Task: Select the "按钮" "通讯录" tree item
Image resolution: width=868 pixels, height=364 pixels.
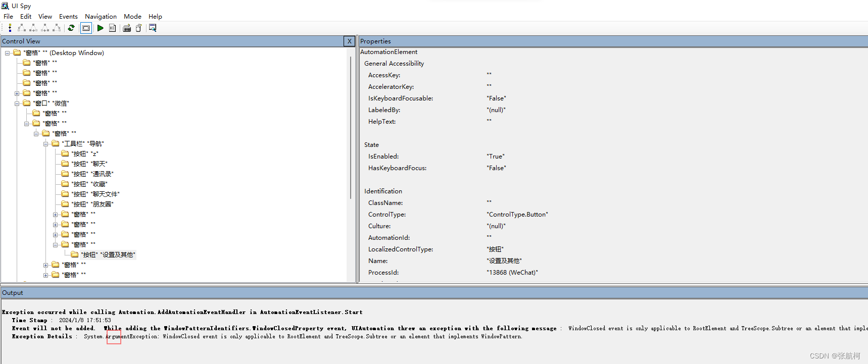Action: [x=92, y=174]
